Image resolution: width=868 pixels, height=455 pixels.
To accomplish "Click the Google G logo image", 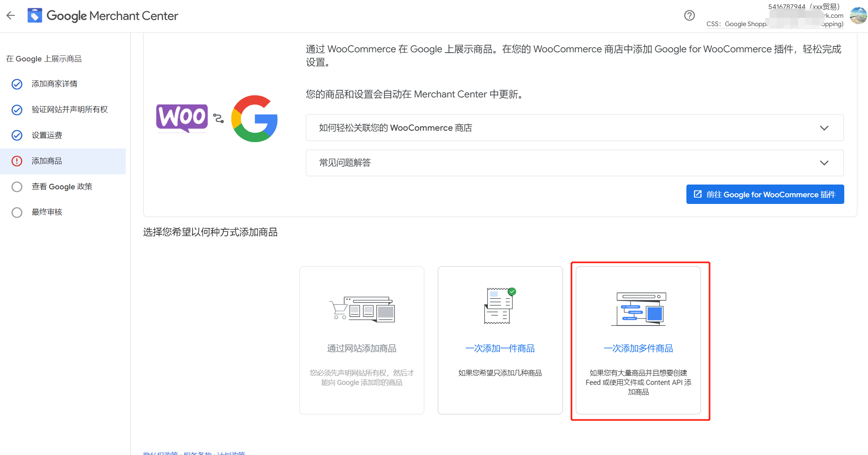I will [x=254, y=118].
